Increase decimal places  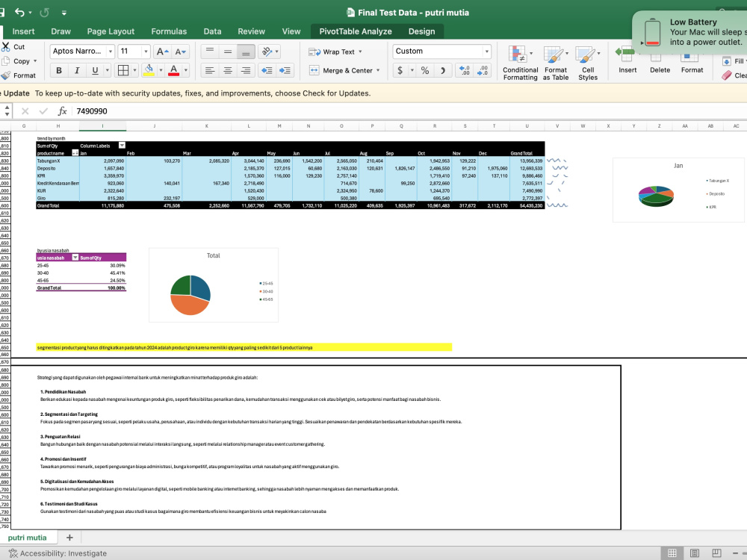tap(465, 70)
